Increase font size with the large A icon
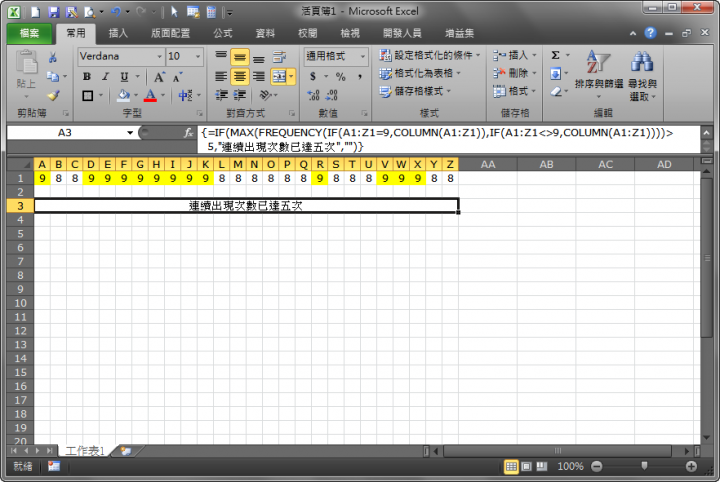The height and width of the screenshot is (482, 720). click(159, 77)
